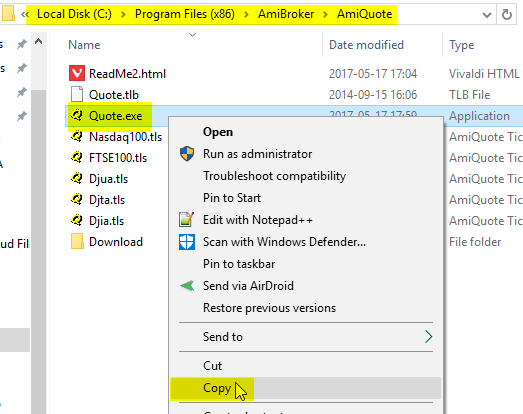Click the Download folder icon
The image size is (523, 414).
pos(77,242)
